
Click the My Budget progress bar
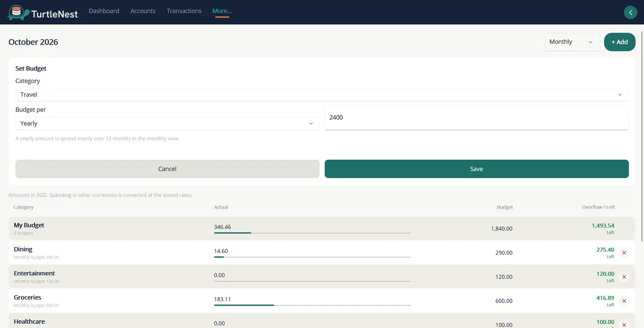coord(312,233)
